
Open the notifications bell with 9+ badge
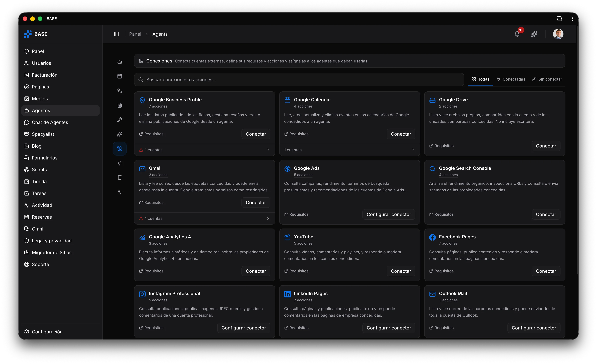click(517, 34)
